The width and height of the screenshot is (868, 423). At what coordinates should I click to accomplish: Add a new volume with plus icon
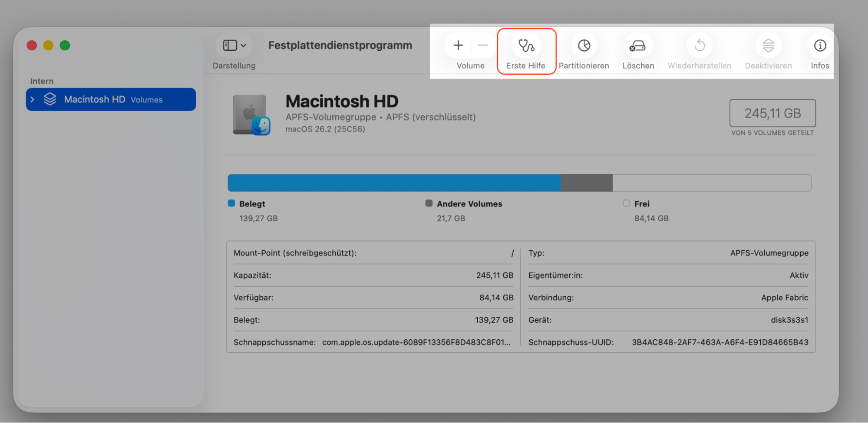458,45
